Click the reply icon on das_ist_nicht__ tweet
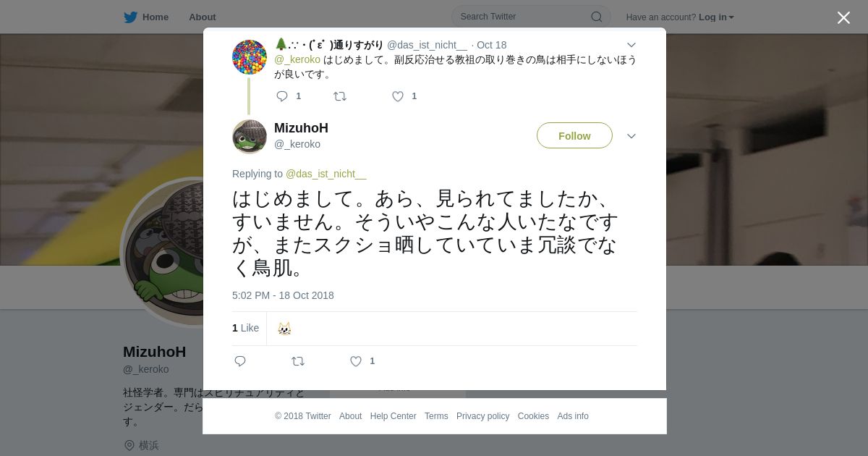 click(282, 96)
